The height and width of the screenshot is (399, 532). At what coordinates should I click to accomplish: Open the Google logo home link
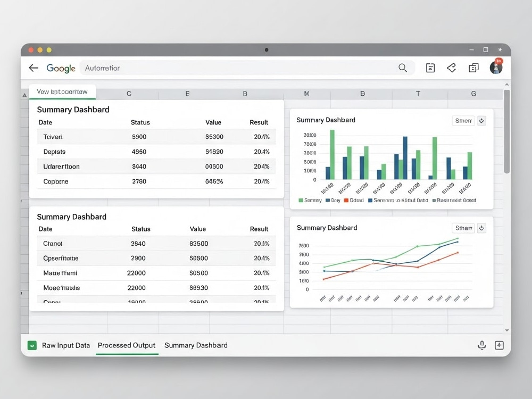[x=61, y=68]
